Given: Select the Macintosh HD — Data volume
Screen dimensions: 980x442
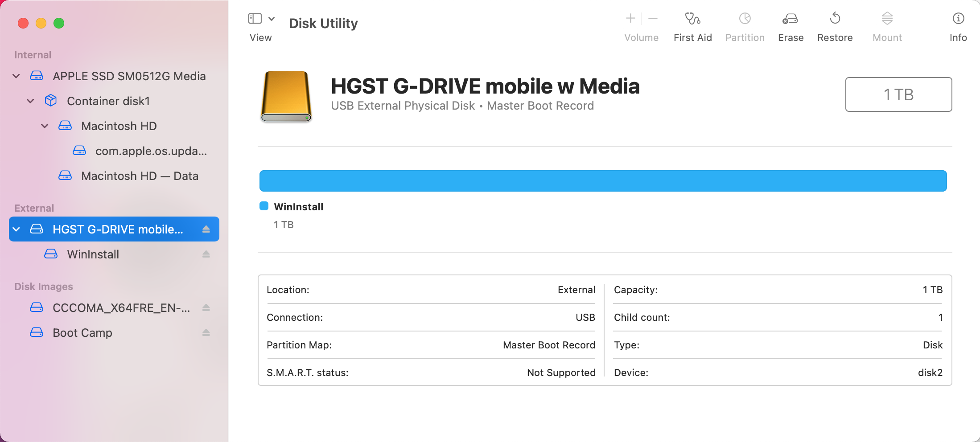Looking at the screenshot, I should pos(140,176).
